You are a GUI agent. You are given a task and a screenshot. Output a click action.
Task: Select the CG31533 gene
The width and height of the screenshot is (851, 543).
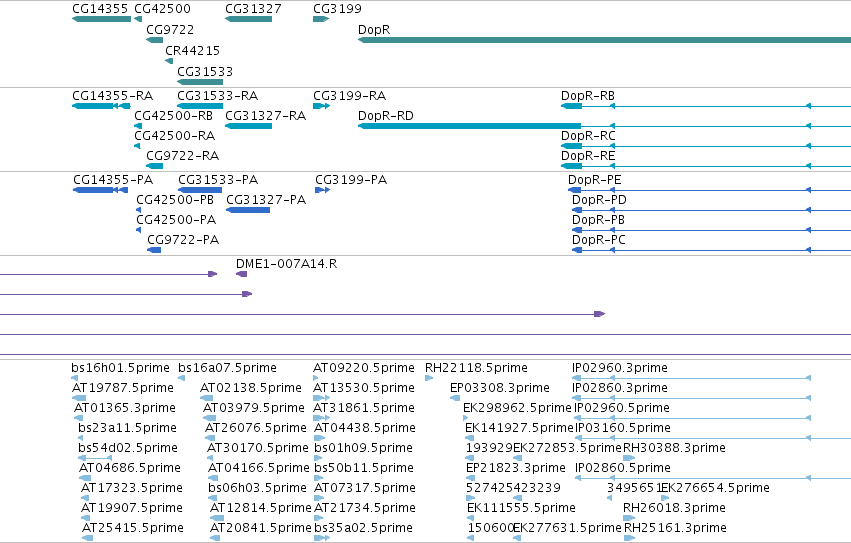point(200,82)
